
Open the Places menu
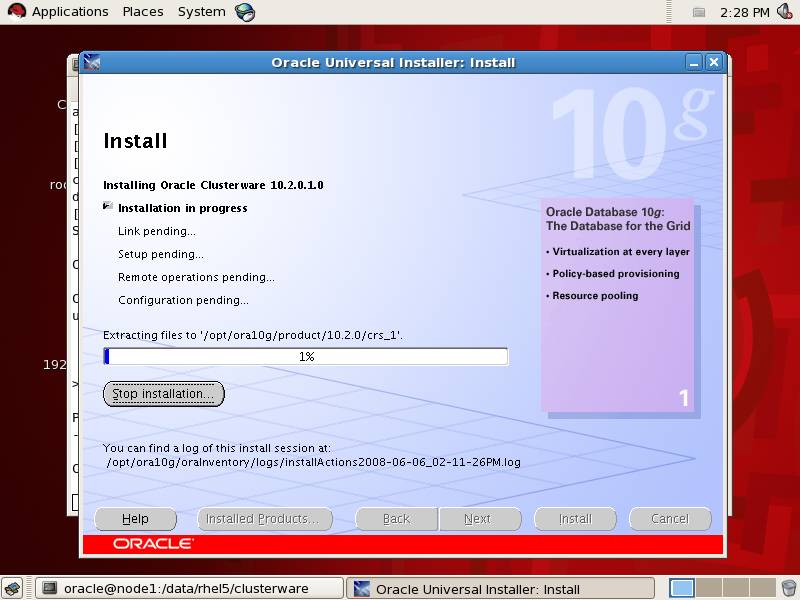[143, 12]
